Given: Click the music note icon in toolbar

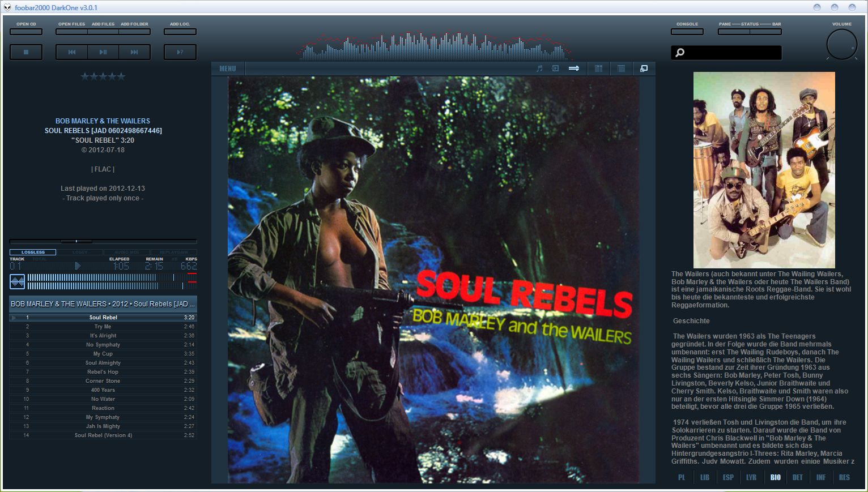Looking at the screenshot, I should pyautogui.click(x=539, y=69).
